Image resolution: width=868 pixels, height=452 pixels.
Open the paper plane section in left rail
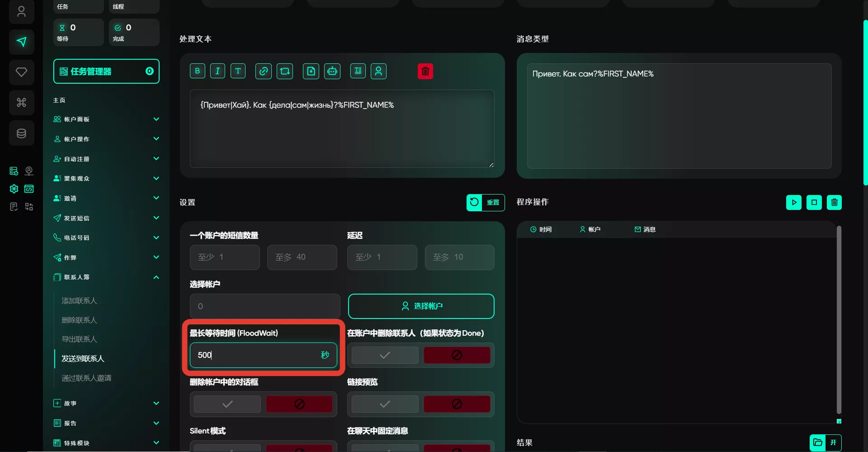tap(21, 42)
